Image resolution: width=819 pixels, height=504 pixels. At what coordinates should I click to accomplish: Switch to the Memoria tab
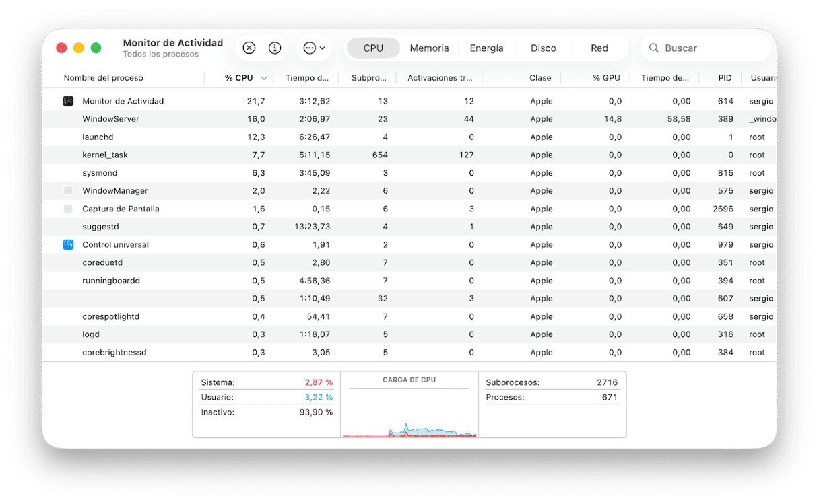click(429, 48)
